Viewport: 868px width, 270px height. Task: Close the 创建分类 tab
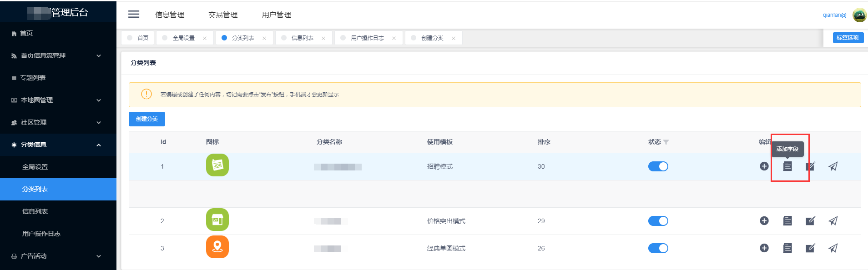coord(454,38)
